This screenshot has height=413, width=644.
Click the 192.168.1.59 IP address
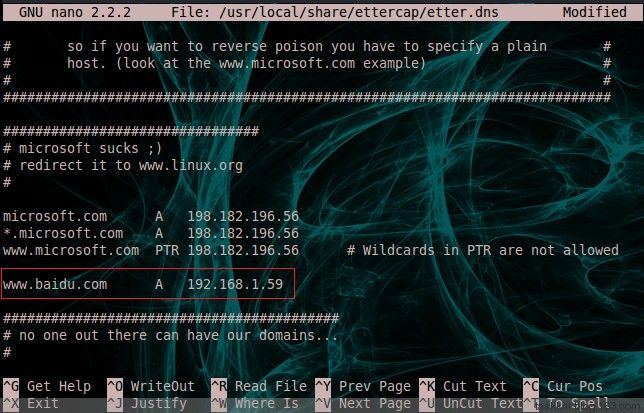coord(235,284)
